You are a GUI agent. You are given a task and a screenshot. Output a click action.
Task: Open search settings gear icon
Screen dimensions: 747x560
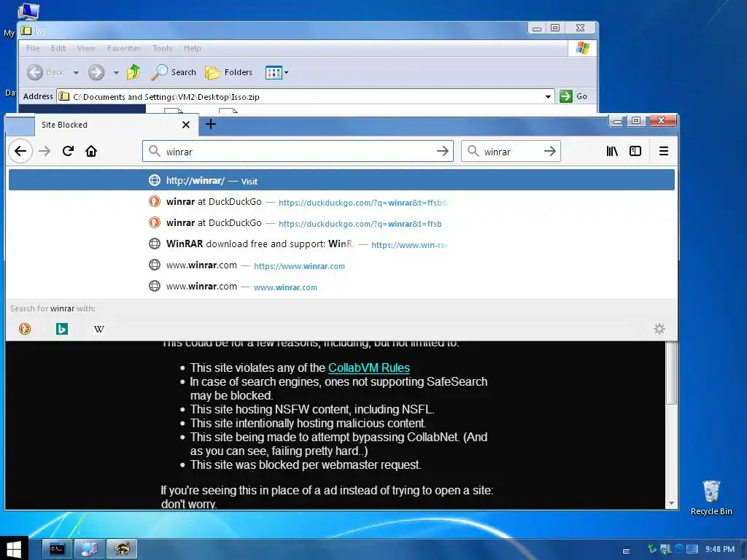[x=659, y=329]
